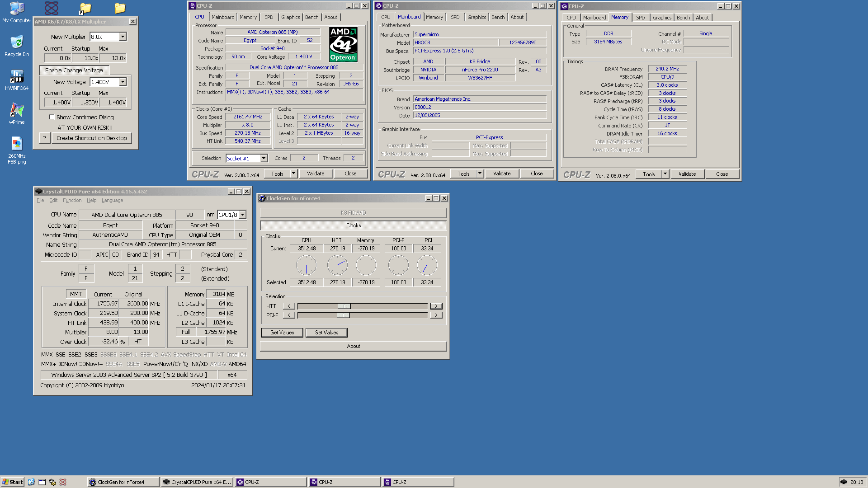Click the CPU dial gauge in ClockGen
Screen dimensions: 868x488
(x=306, y=265)
